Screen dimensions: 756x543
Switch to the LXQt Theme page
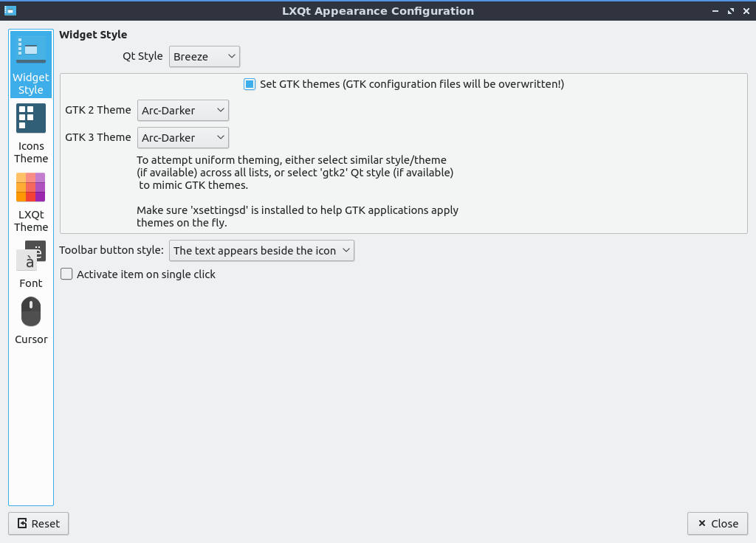[31, 201]
